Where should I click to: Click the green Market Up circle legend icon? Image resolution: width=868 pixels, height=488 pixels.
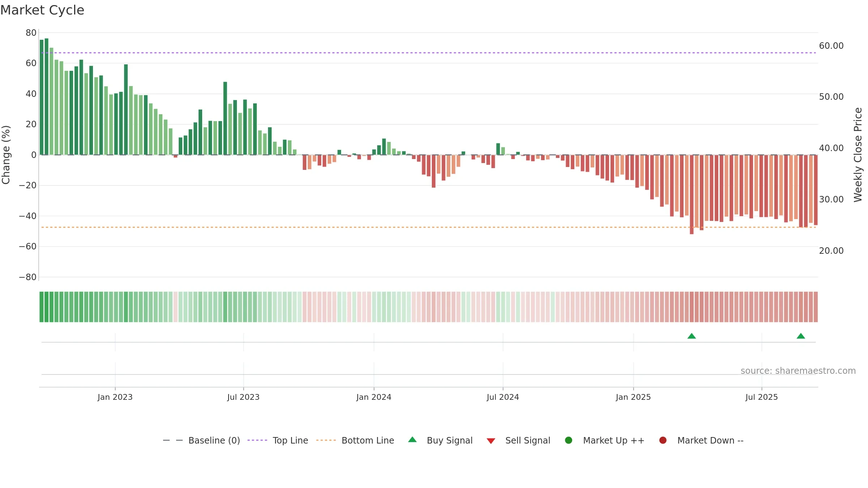click(569, 440)
